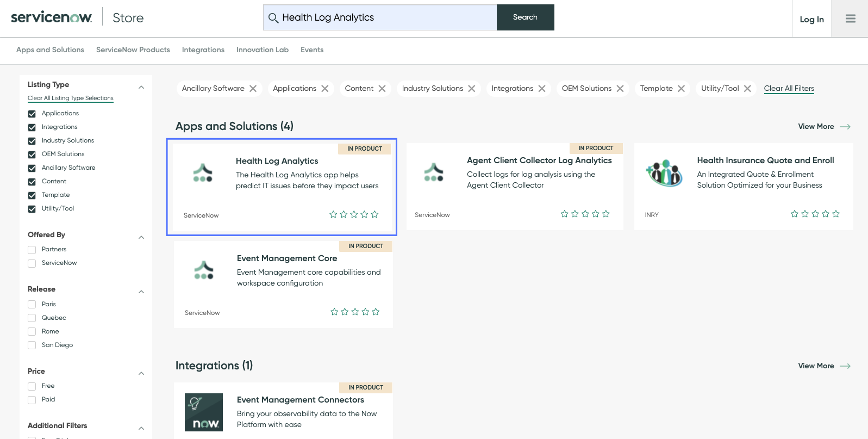Uncheck the Ancillary Software checkbox
Viewport: 868px width, 439px height.
(x=32, y=168)
